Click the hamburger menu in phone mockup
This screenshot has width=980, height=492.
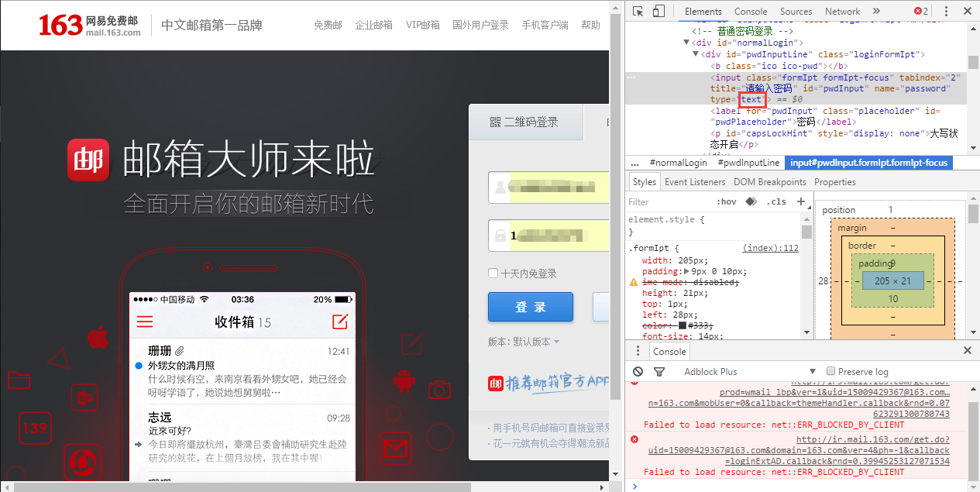(145, 322)
